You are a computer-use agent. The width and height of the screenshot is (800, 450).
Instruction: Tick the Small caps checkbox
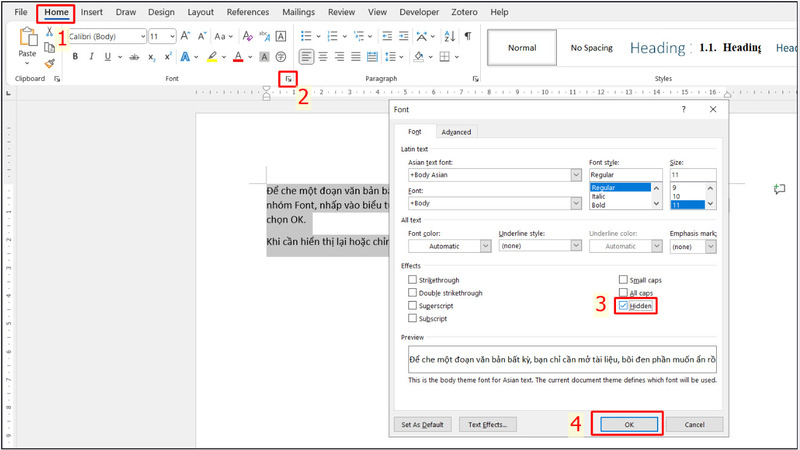point(624,280)
